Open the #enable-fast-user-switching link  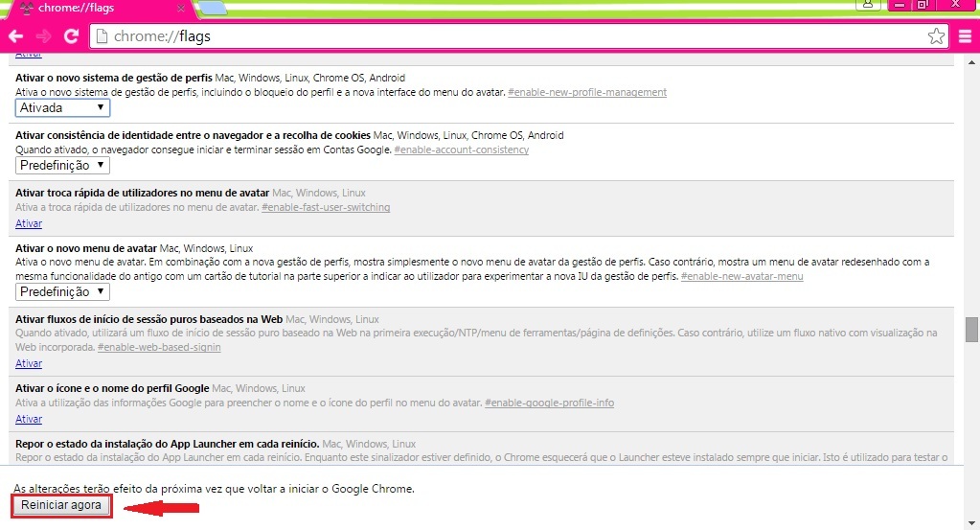click(x=326, y=207)
